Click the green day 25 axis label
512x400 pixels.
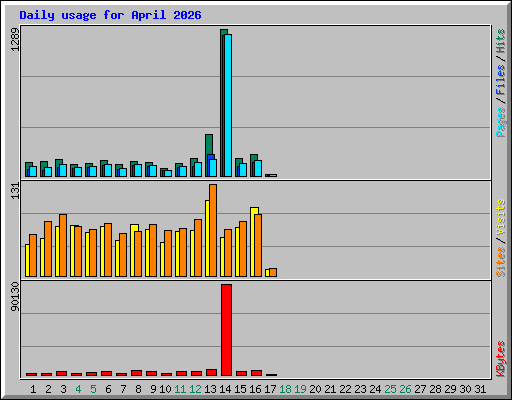pos(390,389)
